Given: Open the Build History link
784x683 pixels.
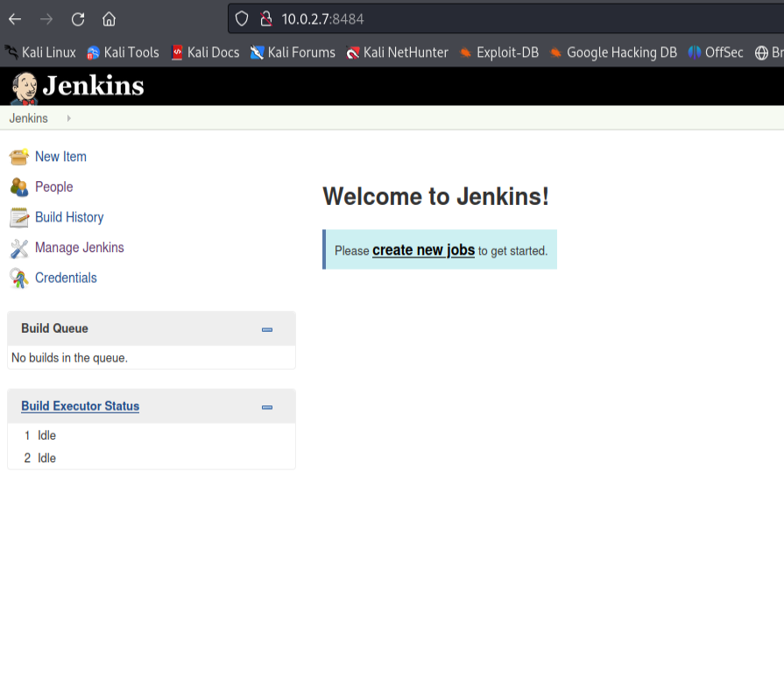Looking at the screenshot, I should tap(69, 217).
